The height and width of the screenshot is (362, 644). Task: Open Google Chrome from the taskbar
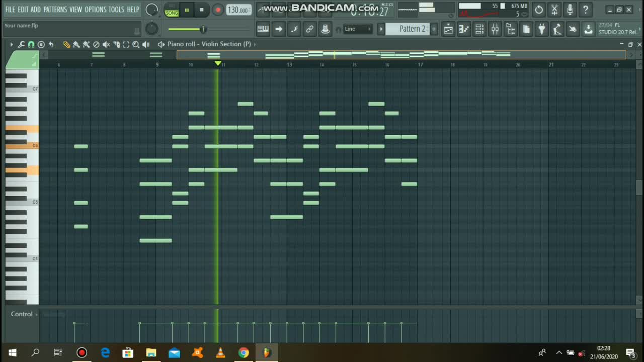pos(244,352)
